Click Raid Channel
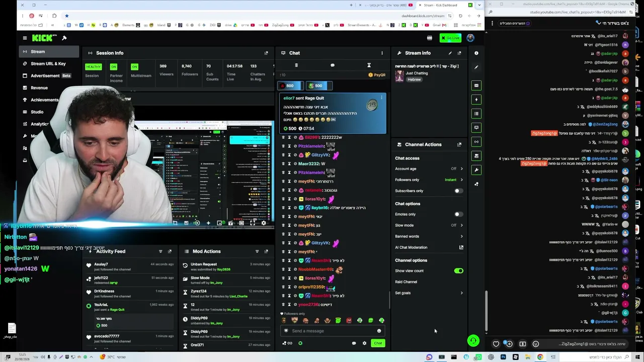 pyautogui.click(x=406, y=282)
